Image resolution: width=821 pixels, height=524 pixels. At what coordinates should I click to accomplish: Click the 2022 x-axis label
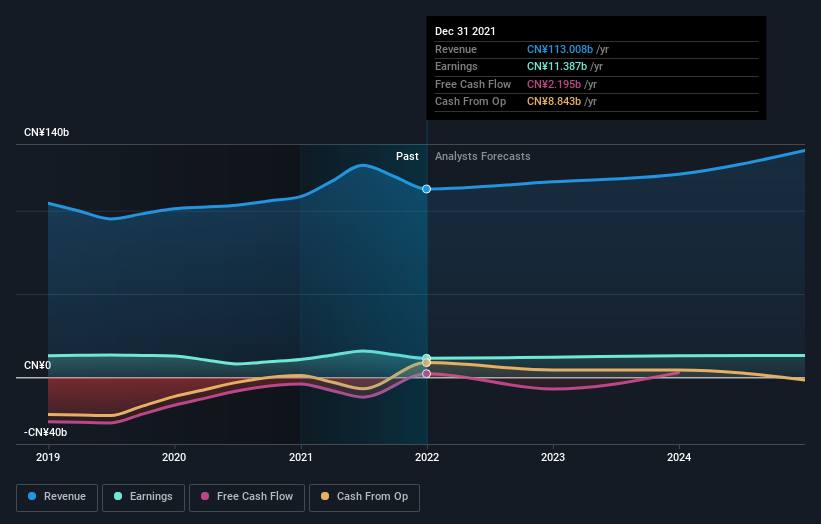427,458
